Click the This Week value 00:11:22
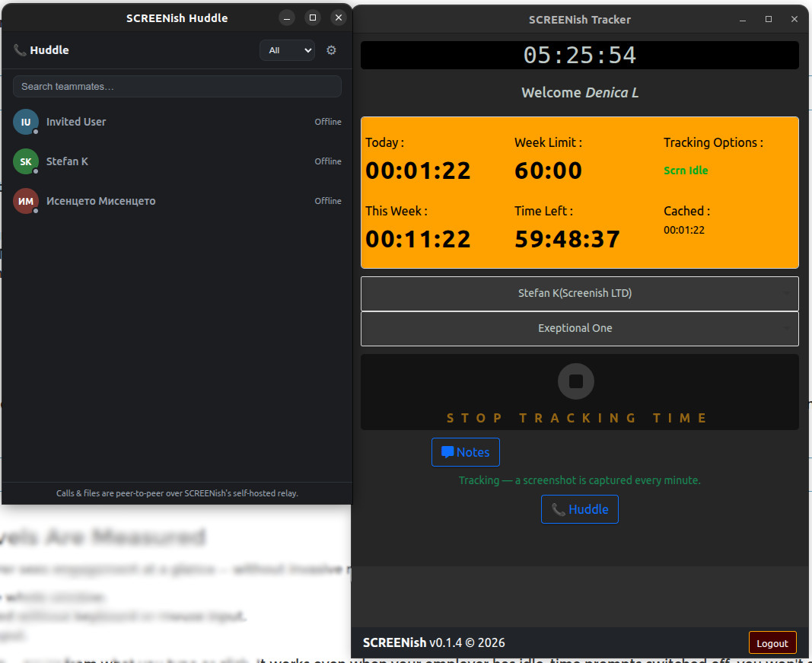The width and height of the screenshot is (812, 663). (418, 239)
